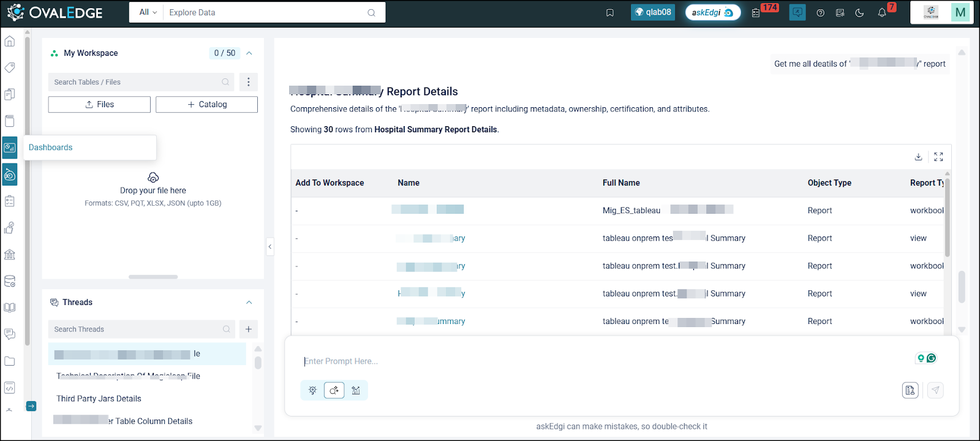Collapse the left panel using the arrow handle
This screenshot has height=441, width=980.
tap(269, 247)
